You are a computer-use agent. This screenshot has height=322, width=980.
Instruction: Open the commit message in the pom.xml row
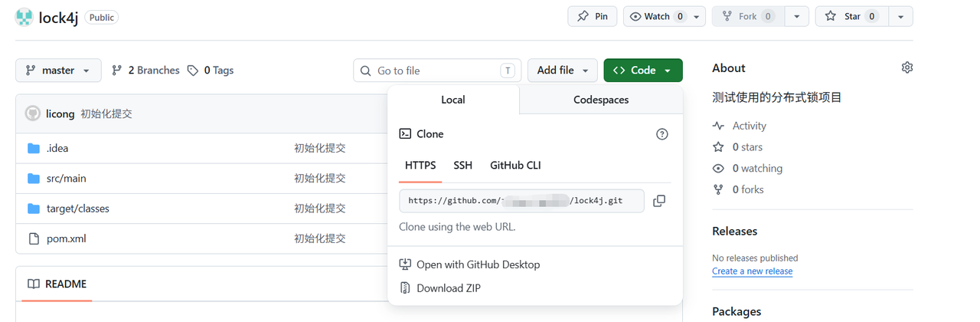tap(320, 238)
